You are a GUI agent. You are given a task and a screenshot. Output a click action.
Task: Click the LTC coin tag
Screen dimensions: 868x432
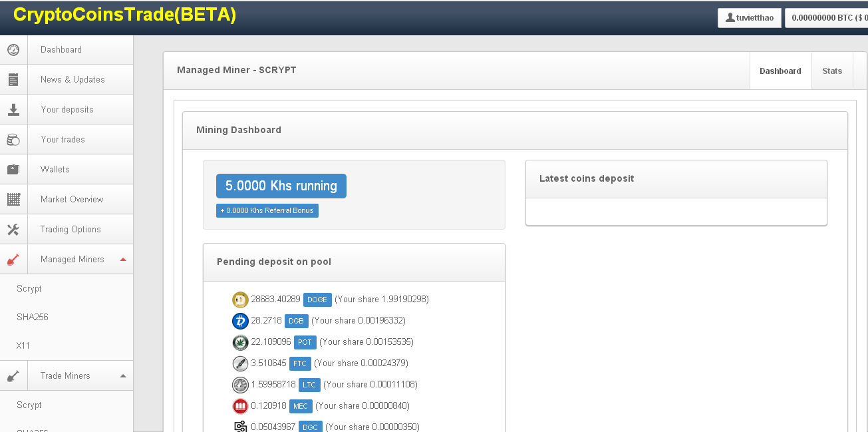pos(309,385)
